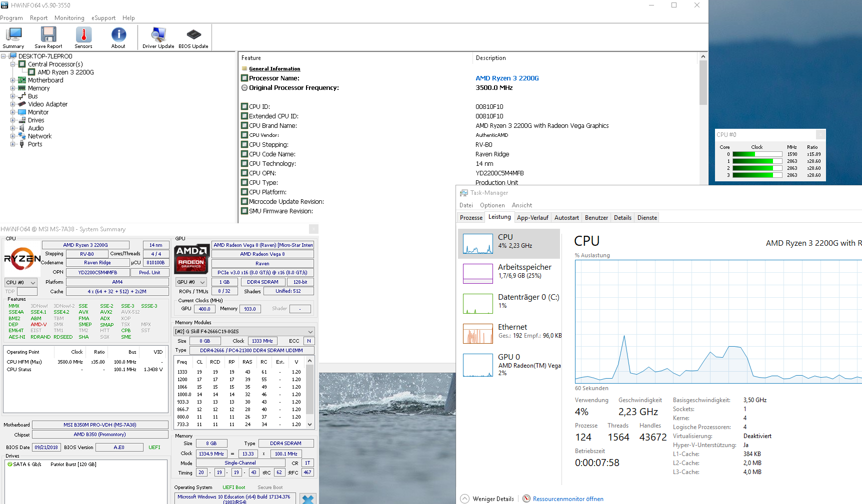
Task: Select AMD Ryzen 3 2200G tree item
Action: tap(65, 72)
